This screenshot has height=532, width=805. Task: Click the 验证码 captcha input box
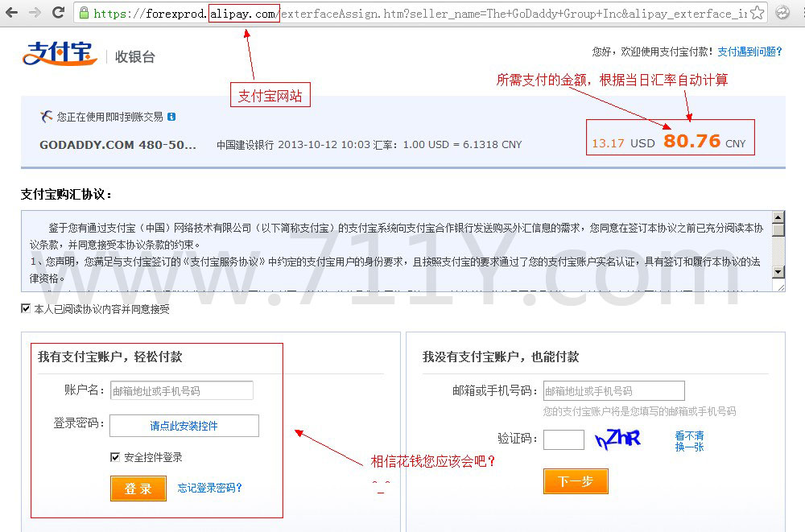coord(563,439)
